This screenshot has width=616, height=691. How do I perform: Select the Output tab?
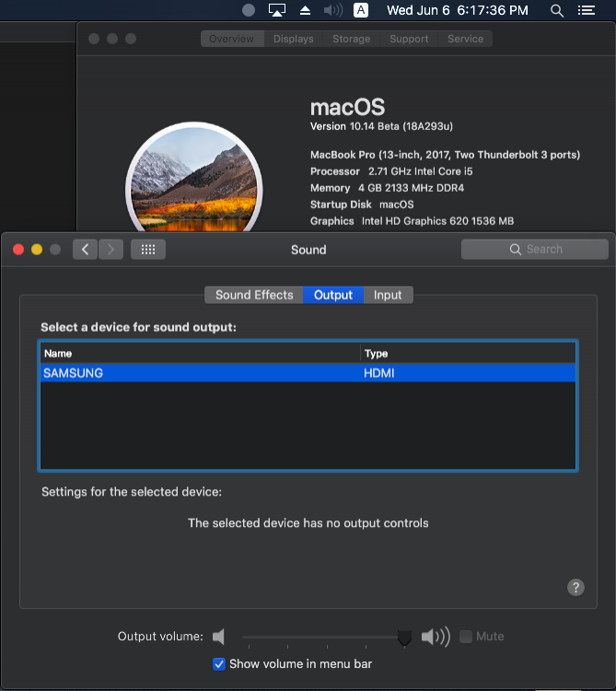[x=333, y=295]
